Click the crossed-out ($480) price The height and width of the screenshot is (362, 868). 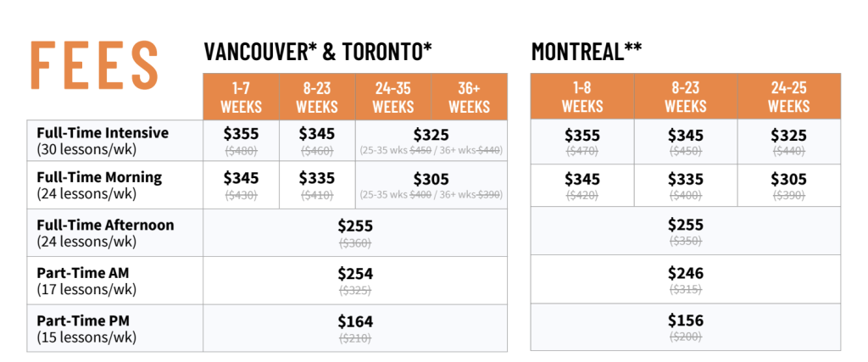[241, 150]
